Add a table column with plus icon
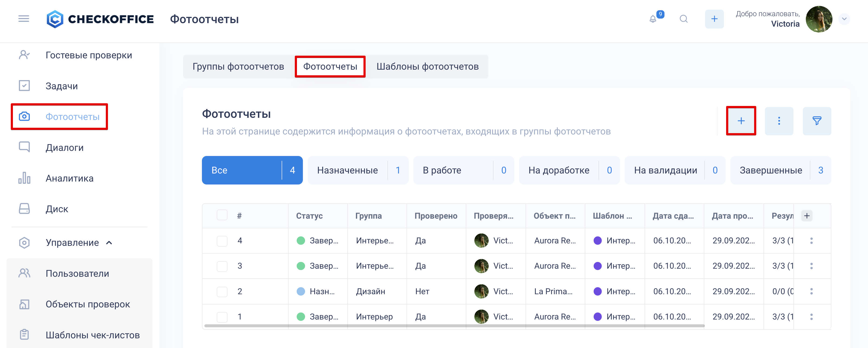Image resolution: width=868 pixels, height=348 pixels. pyautogui.click(x=807, y=216)
